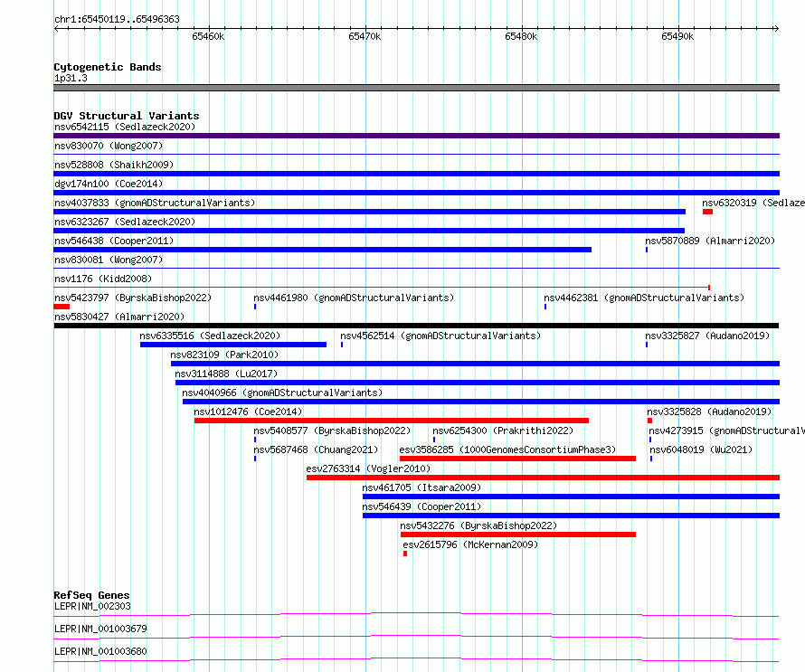This screenshot has height=672, width=805.
Task: Open the nsv4040966 (gnomADStructuralVariants) label
Action: pyautogui.click(x=282, y=393)
